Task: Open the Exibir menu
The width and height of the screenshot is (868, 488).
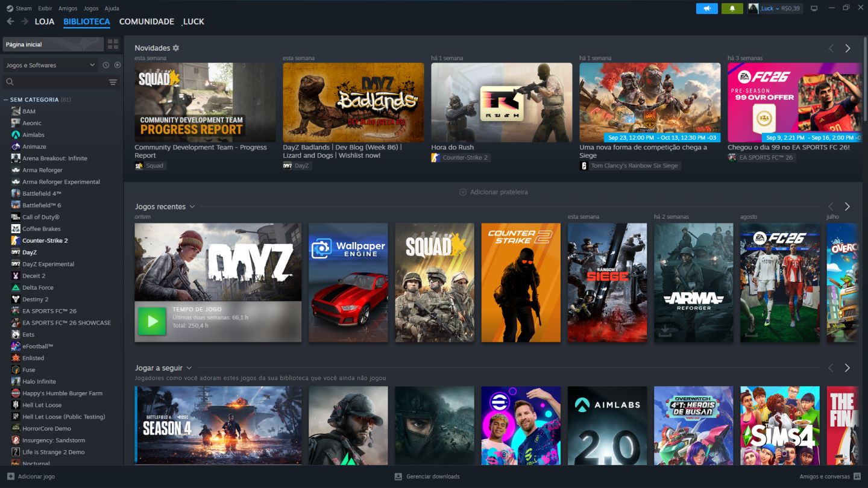Action: 45,8
